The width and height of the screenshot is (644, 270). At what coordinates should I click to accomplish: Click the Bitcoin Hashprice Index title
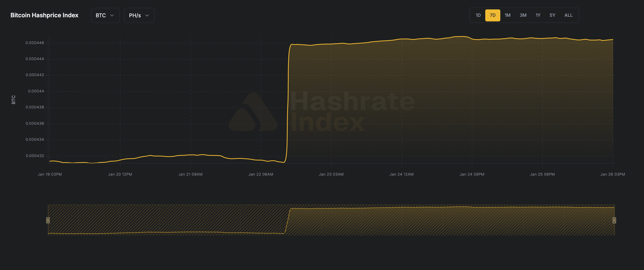click(x=44, y=15)
